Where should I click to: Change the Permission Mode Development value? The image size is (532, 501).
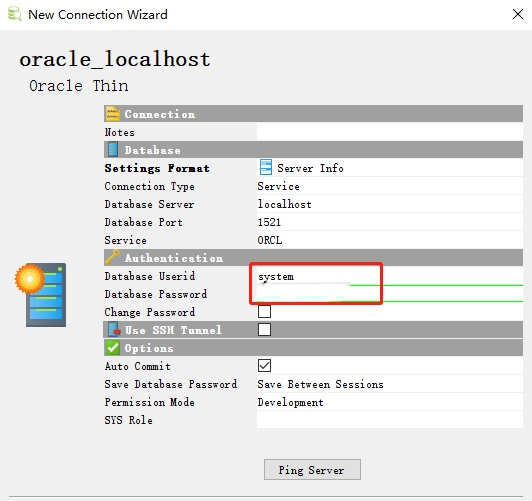coord(390,402)
